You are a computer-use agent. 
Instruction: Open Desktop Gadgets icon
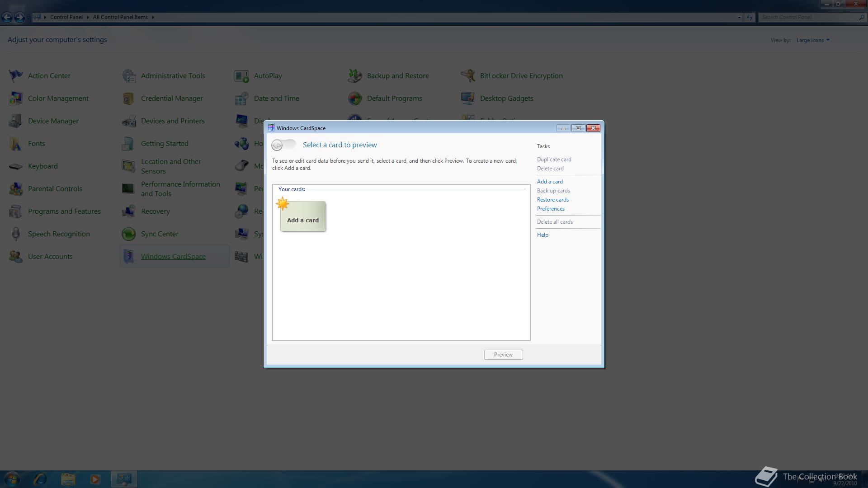pos(468,98)
